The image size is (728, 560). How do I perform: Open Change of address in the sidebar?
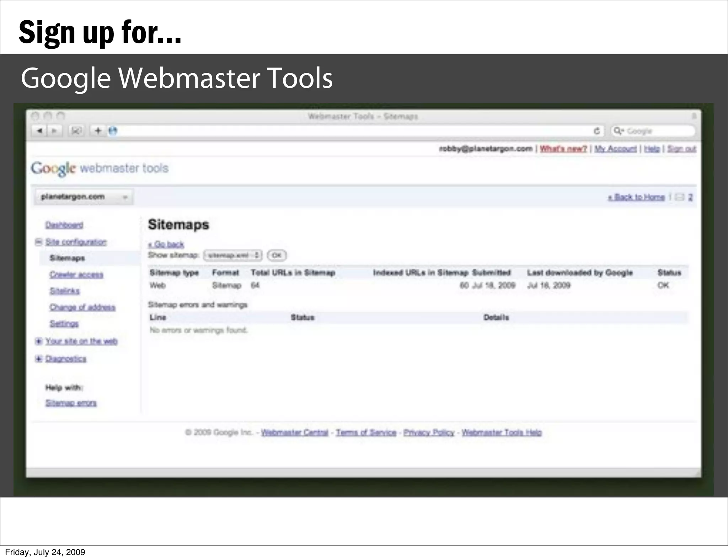82,307
